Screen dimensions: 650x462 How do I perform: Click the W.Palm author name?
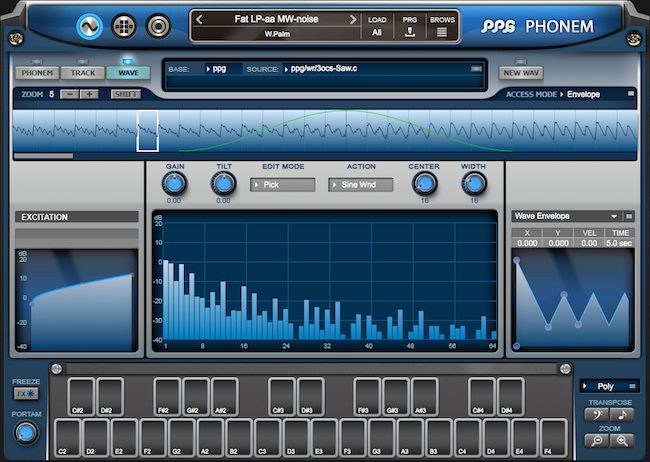(277, 34)
